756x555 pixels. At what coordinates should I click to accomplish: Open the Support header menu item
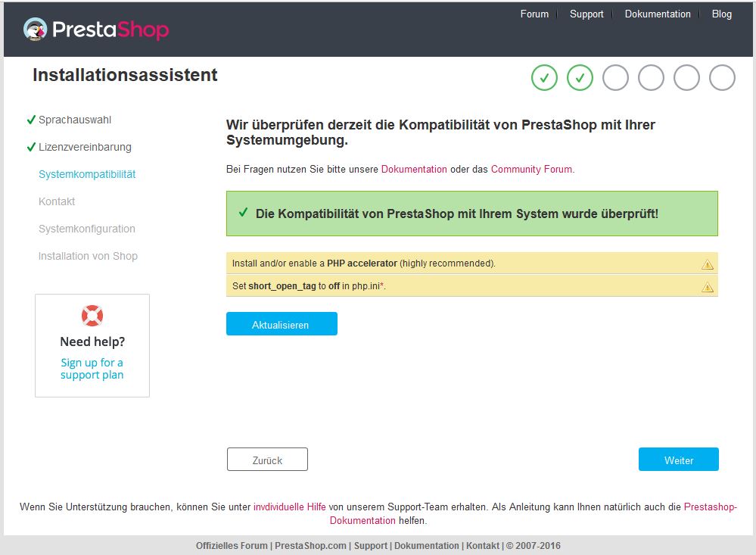(x=586, y=14)
